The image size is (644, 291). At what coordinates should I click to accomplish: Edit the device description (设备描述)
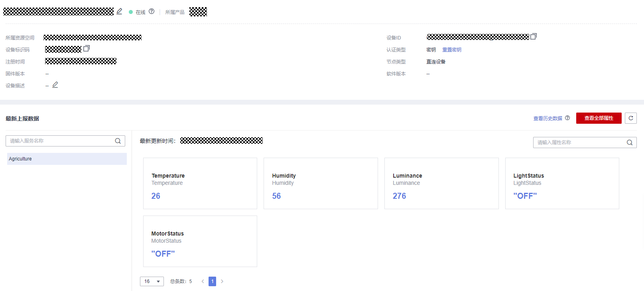[55, 85]
